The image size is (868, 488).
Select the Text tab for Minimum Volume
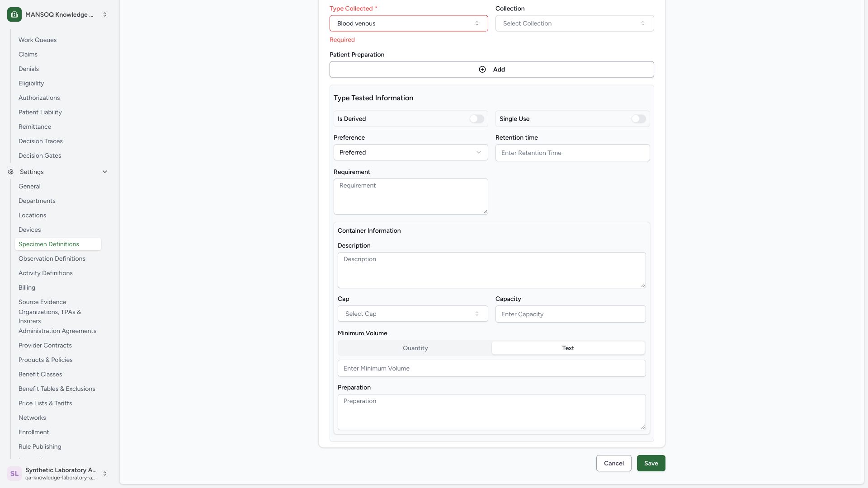click(568, 348)
